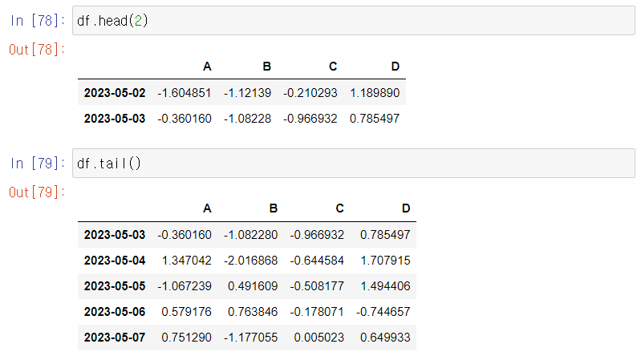Select row index 2023-05-05 in tail output
Screen dimensions: 641x364
click(115, 286)
